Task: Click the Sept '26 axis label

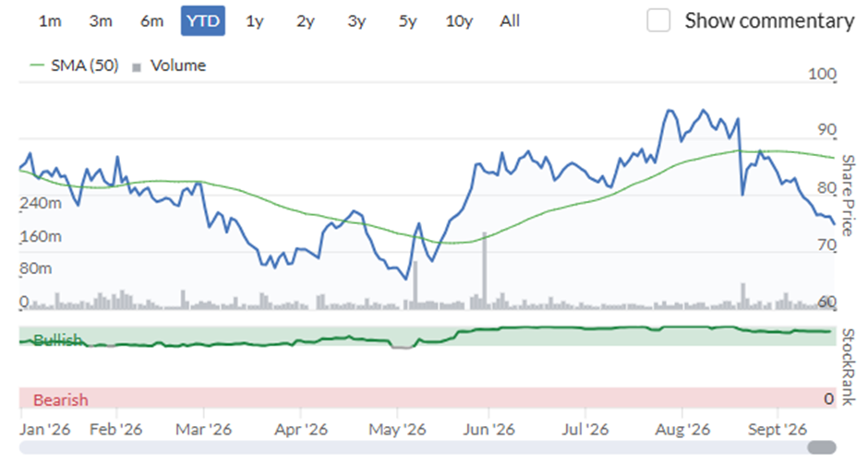Action: coord(778,429)
